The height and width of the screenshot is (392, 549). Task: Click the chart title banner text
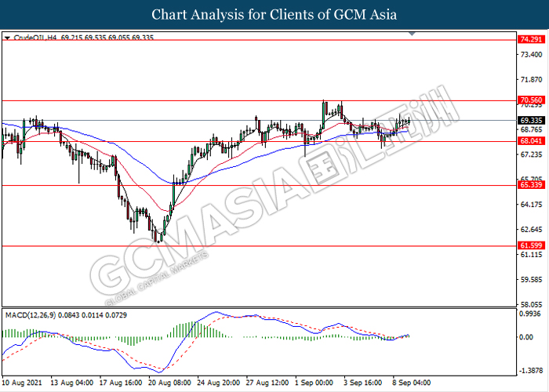pos(274,14)
